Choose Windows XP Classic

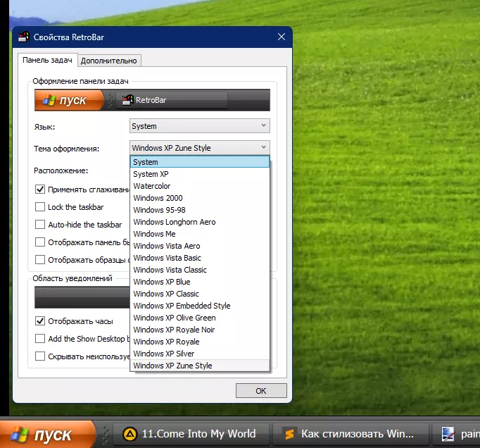pyautogui.click(x=200, y=294)
